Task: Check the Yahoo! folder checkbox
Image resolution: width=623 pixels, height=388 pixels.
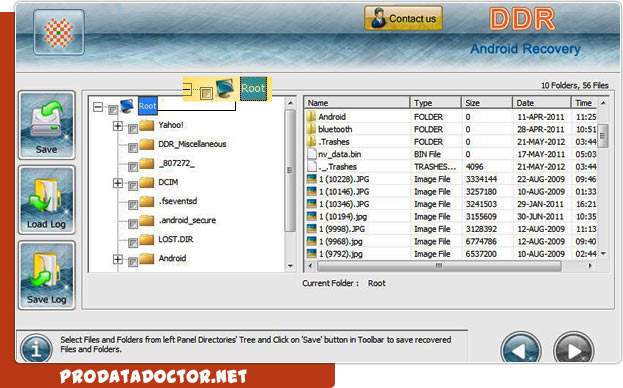Action: coord(133,128)
